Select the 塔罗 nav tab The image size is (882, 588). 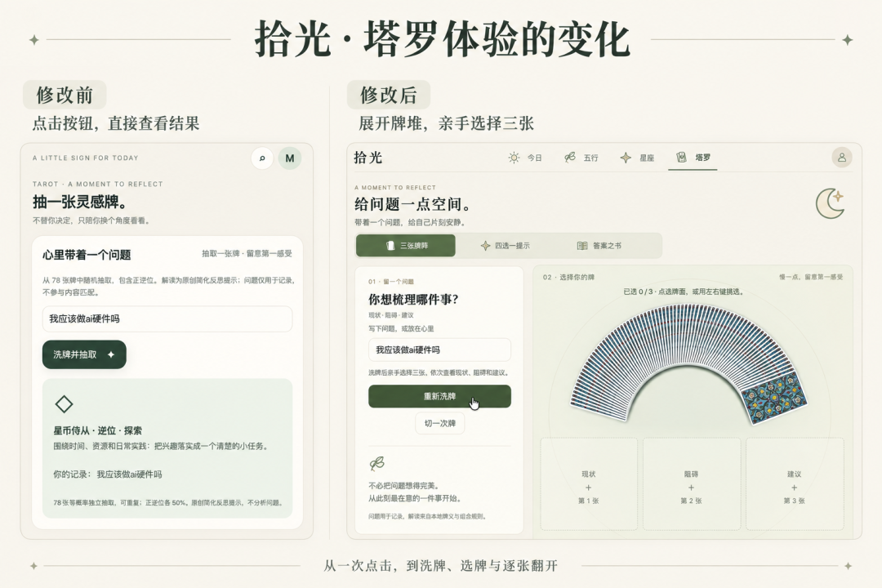pos(693,158)
